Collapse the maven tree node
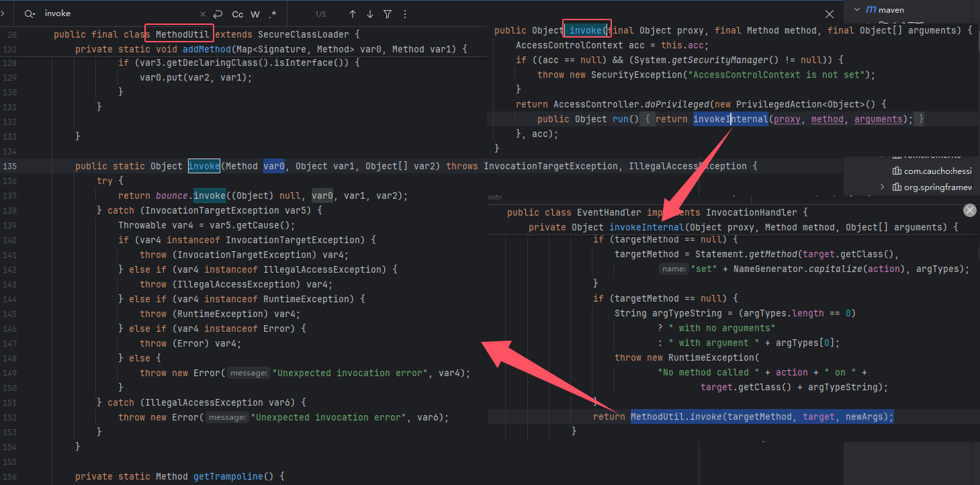Viewport: 980px width, 485px height. tap(856, 10)
